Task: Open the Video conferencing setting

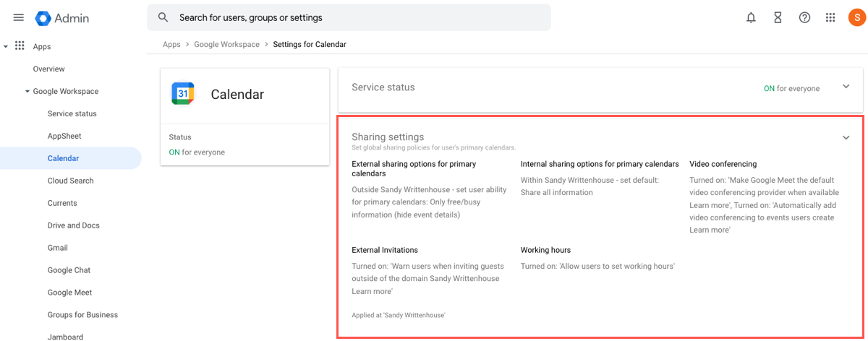Action: point(723,164)
